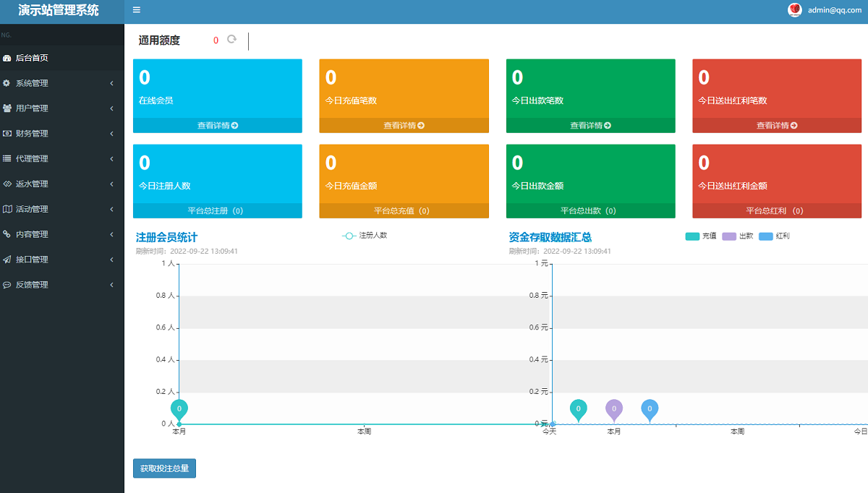Click the gear icon for 系统管理
The image size is (868, 493).
[x=7, y=83]
